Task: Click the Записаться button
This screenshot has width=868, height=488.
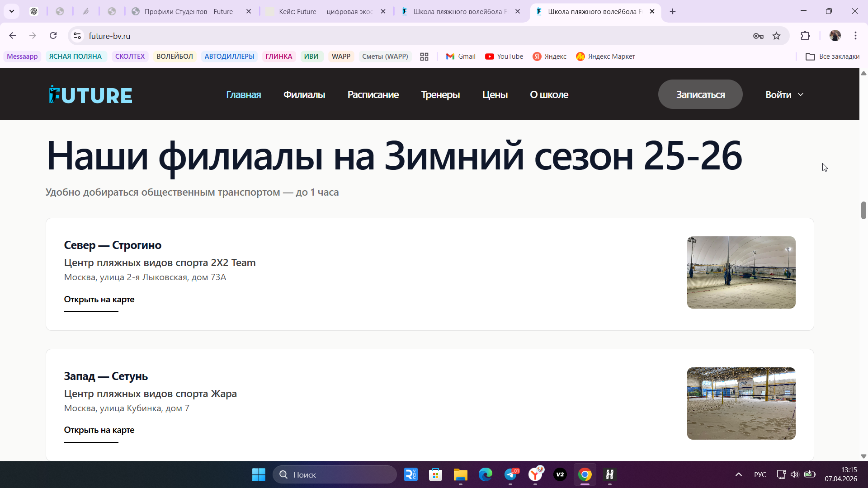Action: 700,94
